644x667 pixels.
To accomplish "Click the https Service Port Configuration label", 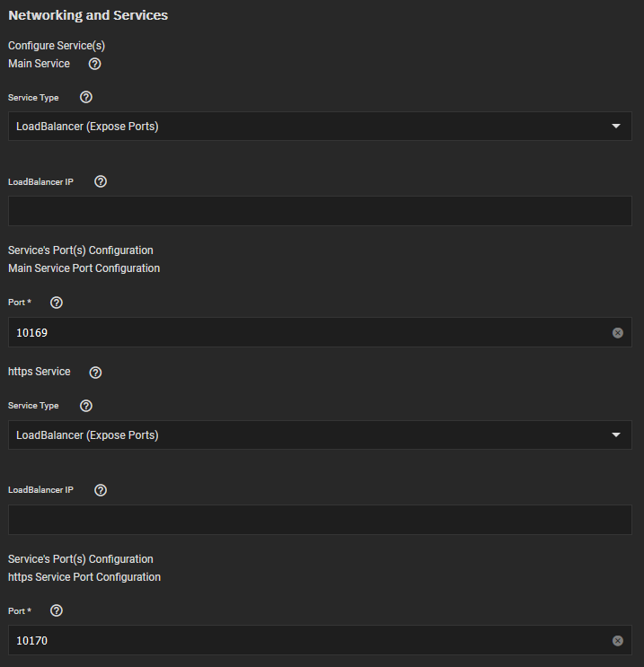I will click(84, 577).
